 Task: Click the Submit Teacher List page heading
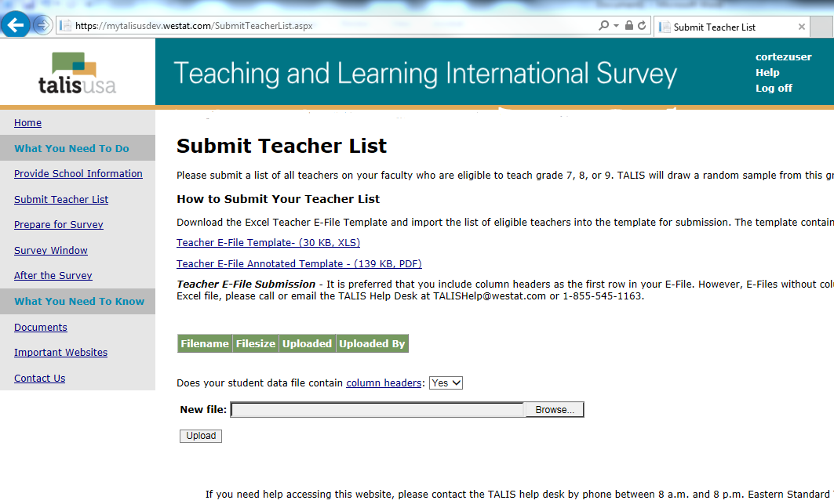(x=282, y=147)
